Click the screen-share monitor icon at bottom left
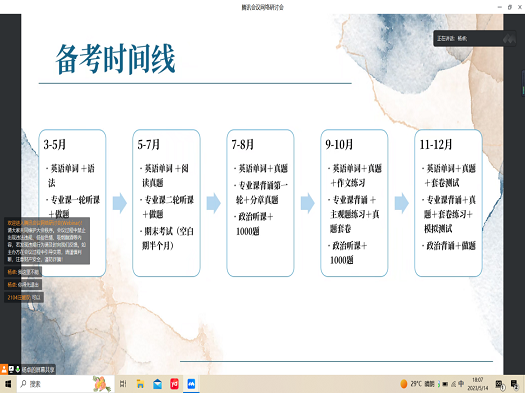The image size is (525, 393). (x=11, y=369)
